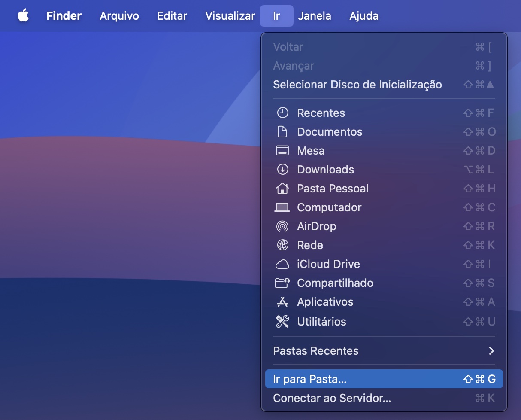Open Aplicativos via the applications icon
This screenshot has width=521, height=420.
click(x=282, y=301)
